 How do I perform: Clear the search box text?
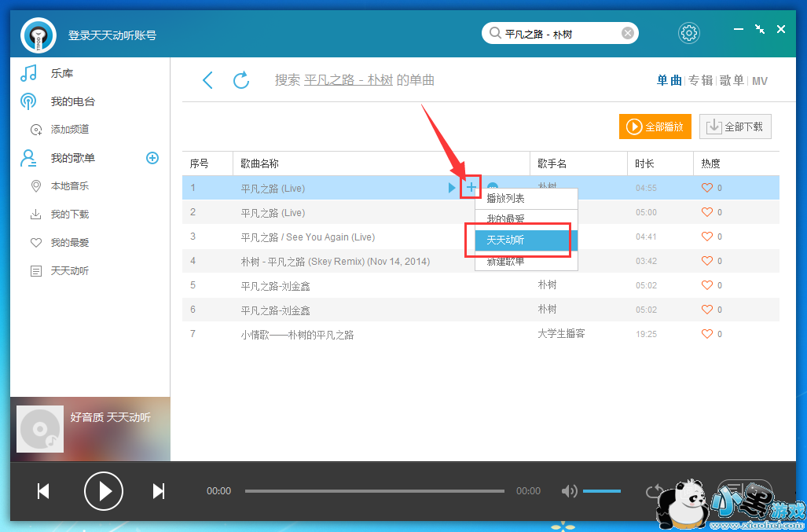pyautogui.click(x=627, y=34)
